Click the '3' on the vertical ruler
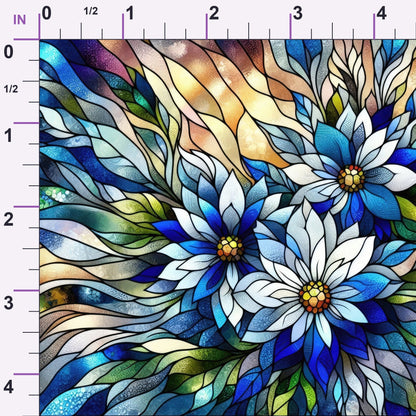The image size is (416, 416). 9,303
